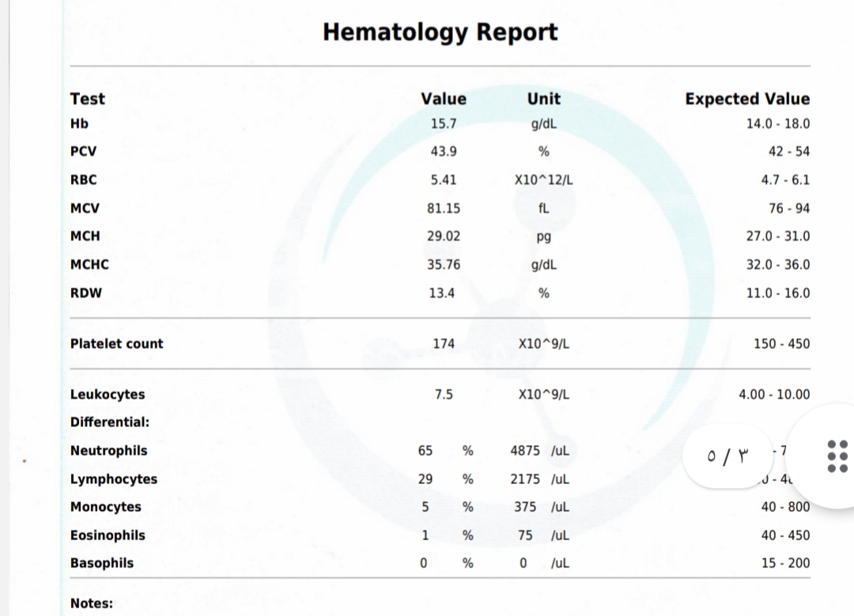The image size is (854, 616).
Task: Select the MCHC test label
Action: (89, 264)
